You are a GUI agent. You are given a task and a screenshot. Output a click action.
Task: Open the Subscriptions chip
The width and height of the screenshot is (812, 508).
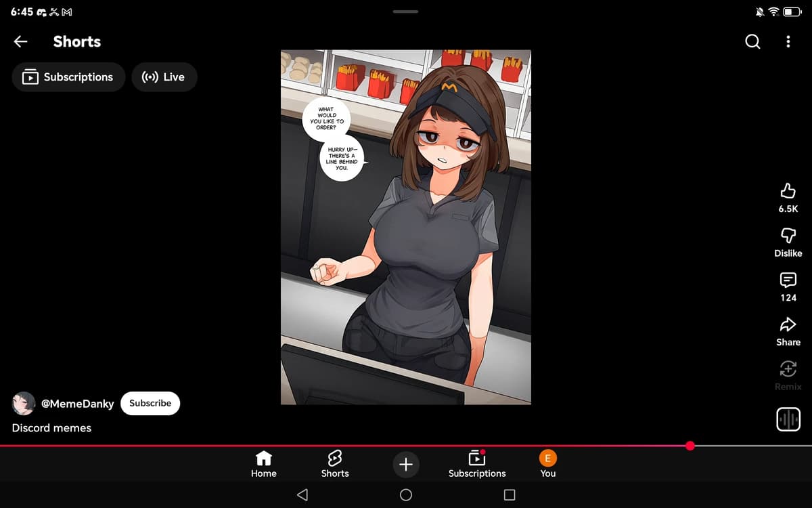[x=68, y=77]
